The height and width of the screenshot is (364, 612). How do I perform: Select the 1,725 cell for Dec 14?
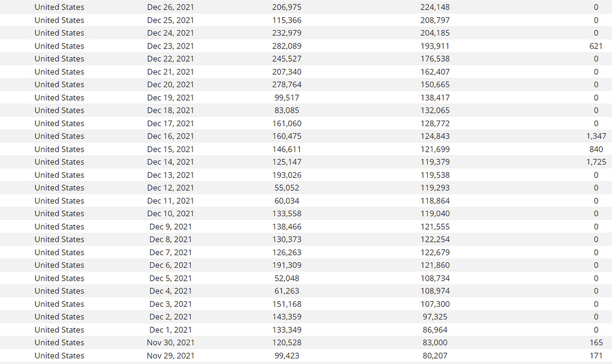click(596, 162)
